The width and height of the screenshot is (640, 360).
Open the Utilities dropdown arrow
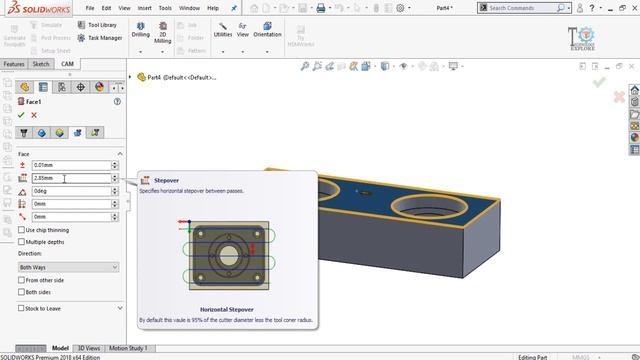click(x=223, y=52)
